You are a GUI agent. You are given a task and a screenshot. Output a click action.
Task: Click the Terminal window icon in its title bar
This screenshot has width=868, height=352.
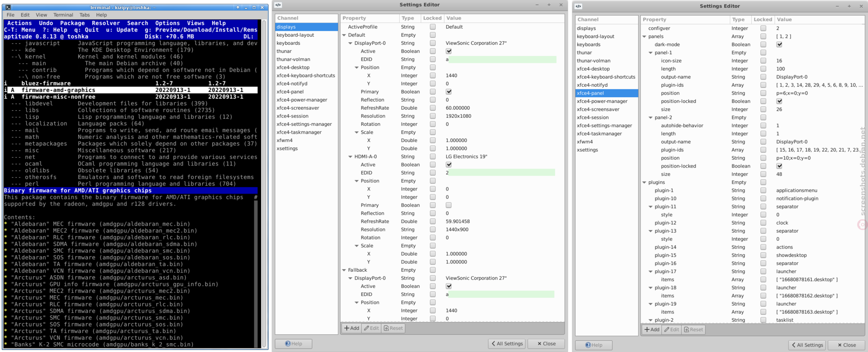[8, 7]
